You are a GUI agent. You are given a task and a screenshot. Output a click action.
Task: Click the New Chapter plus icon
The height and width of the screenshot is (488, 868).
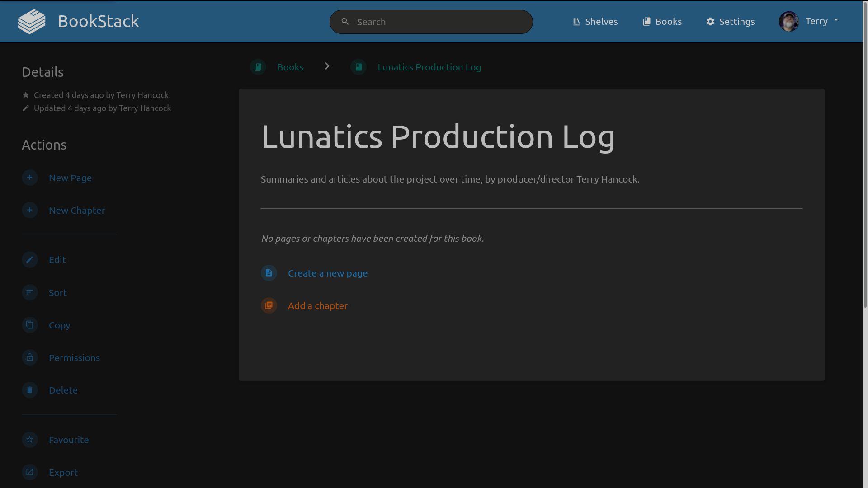[x=30, y=210]
